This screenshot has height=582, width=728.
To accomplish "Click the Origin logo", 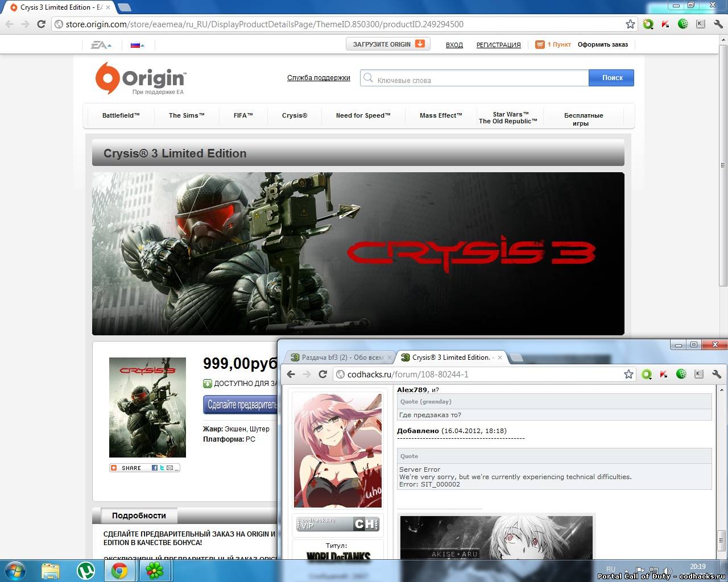I will [x=140, y=78].
